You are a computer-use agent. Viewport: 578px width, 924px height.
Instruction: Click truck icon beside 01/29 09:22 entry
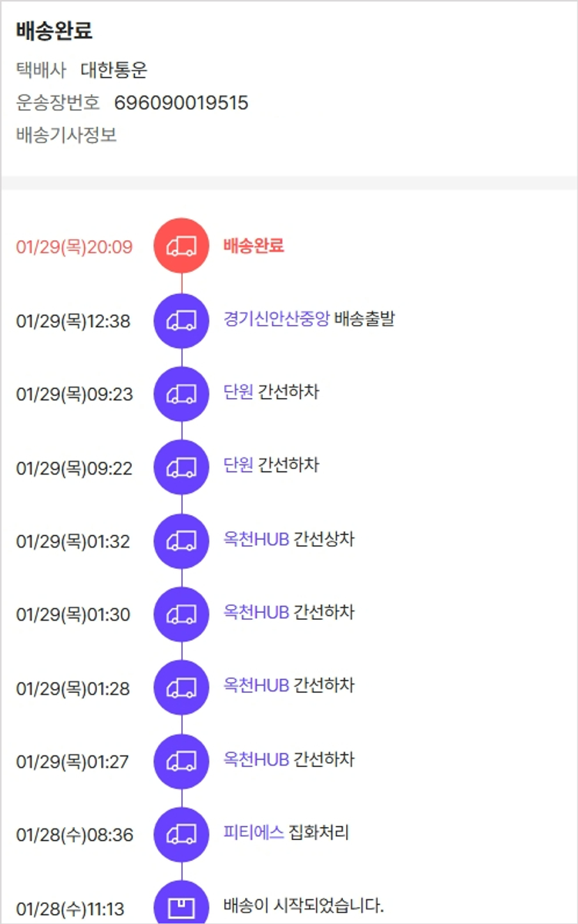[181, 467]
